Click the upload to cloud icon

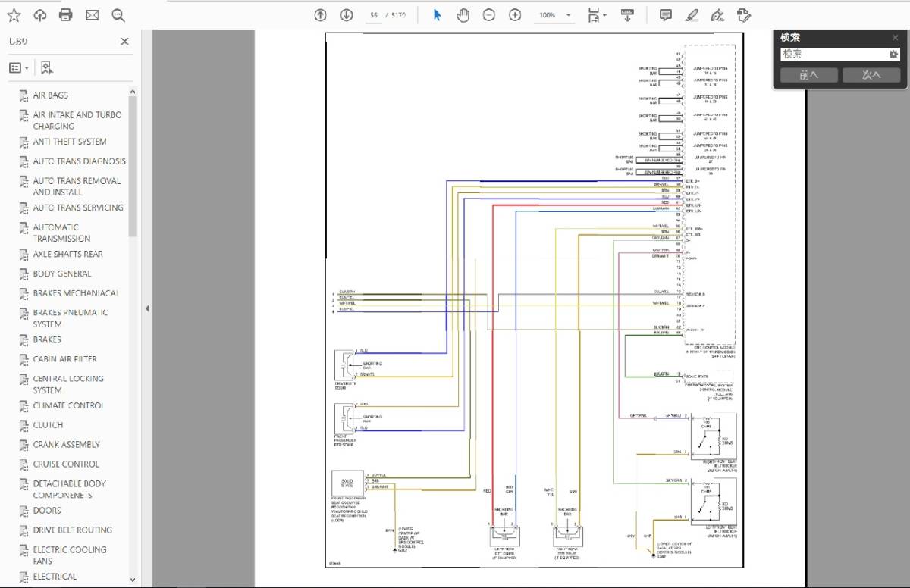(40, 14)
